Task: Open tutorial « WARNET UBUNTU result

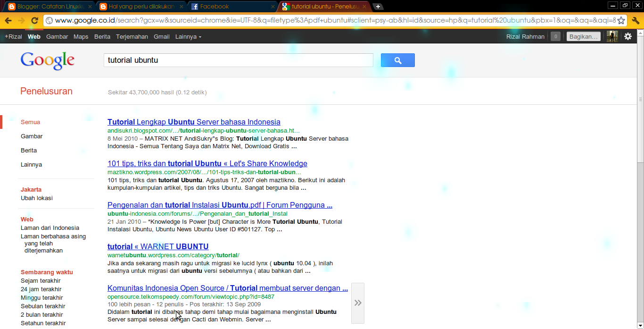Action: (158, 246)
